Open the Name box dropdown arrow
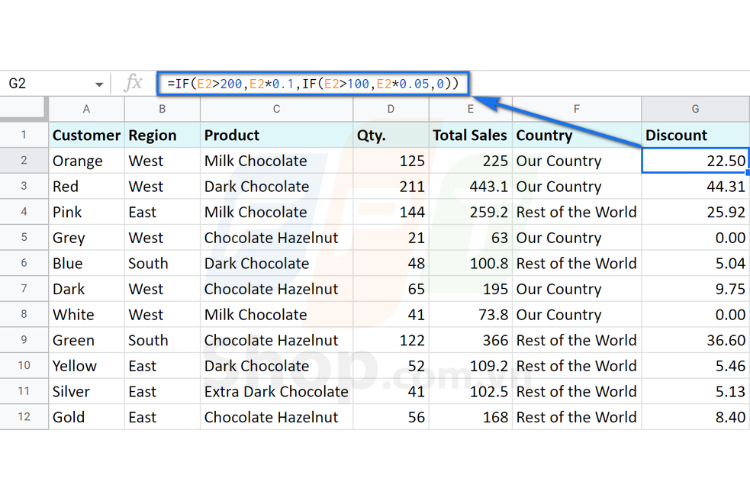 tap(99, 85)
